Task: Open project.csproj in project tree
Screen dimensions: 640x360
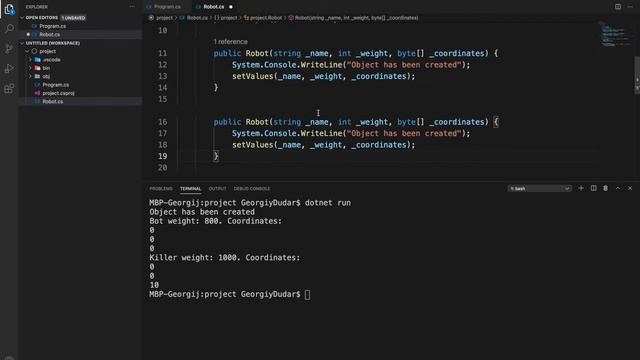Action: pos(58,93)
